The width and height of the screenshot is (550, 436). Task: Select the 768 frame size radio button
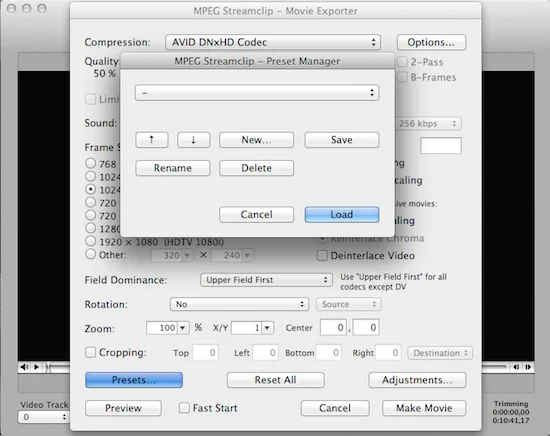pyautogui.click(x=90, y=163)
